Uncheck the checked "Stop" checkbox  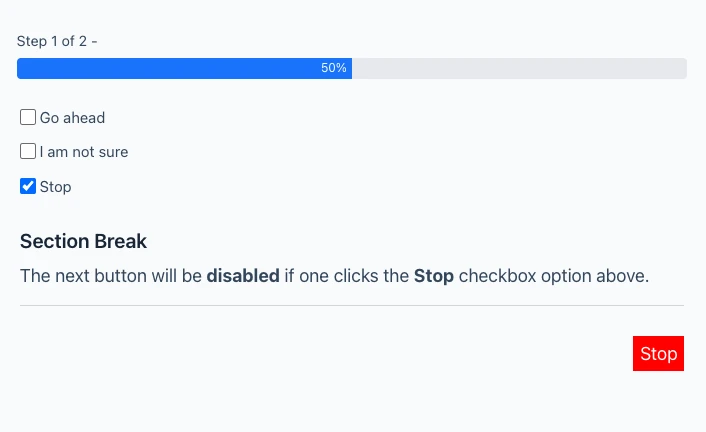tap(28, 186)
